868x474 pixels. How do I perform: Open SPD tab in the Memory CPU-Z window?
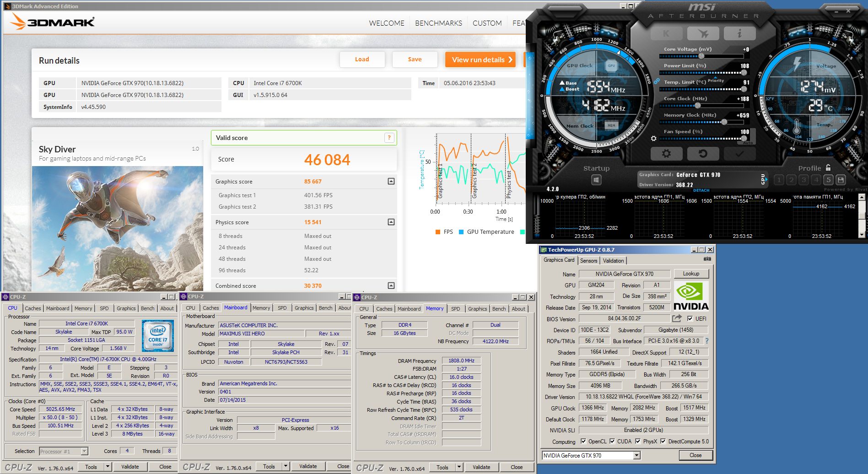tap(455, 309)
